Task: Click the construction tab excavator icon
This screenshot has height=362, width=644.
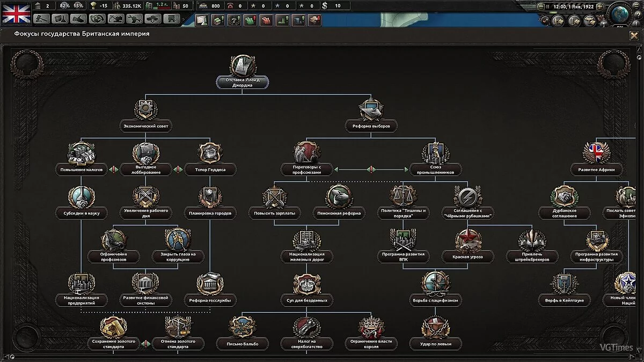Action: pos(115,19)
